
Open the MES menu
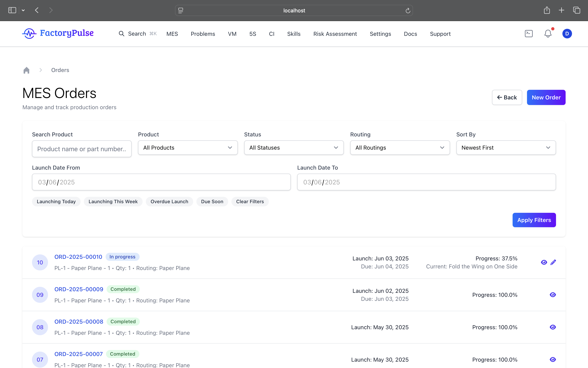tap(172, 34)
